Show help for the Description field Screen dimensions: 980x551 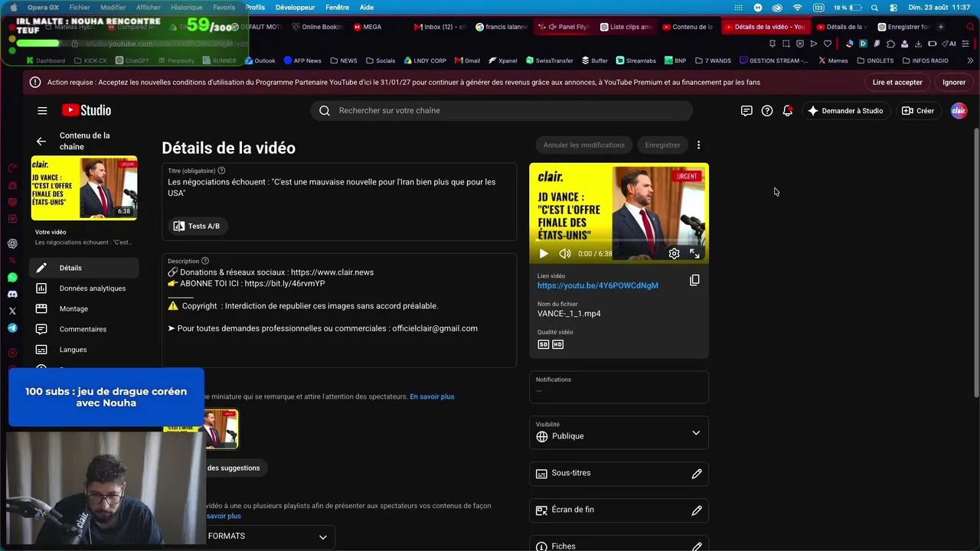(205, 261)
